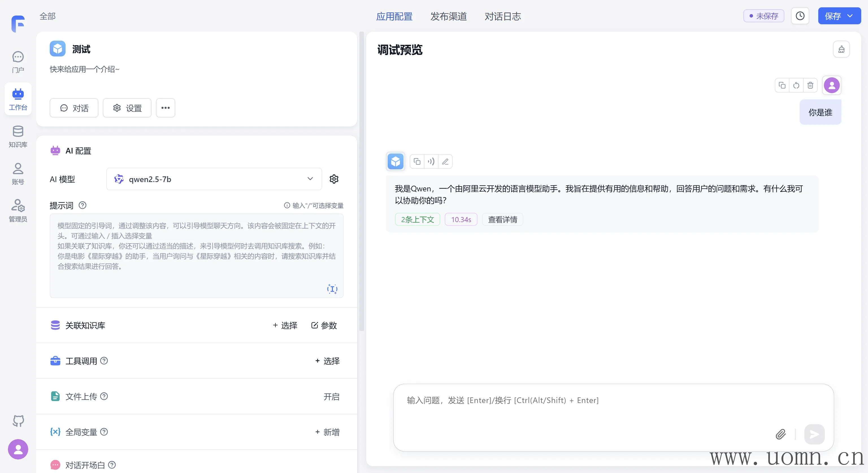Play AI response with voice icon
868x473 pixels.
tap(431, 162)
